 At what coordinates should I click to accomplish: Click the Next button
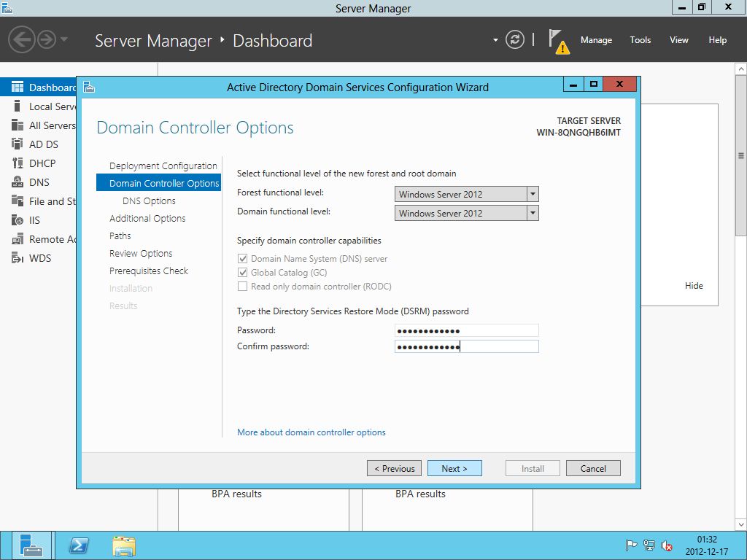tap(454, 468)
